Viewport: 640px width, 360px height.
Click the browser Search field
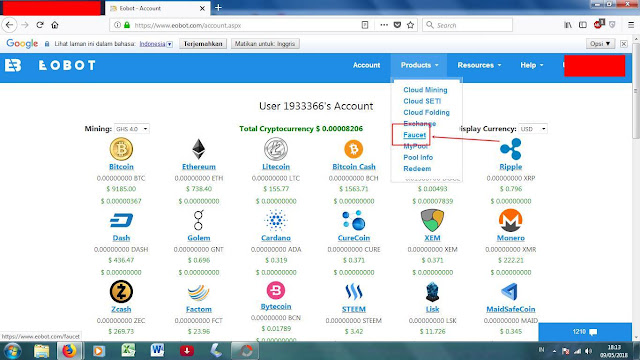pos(467,25)
